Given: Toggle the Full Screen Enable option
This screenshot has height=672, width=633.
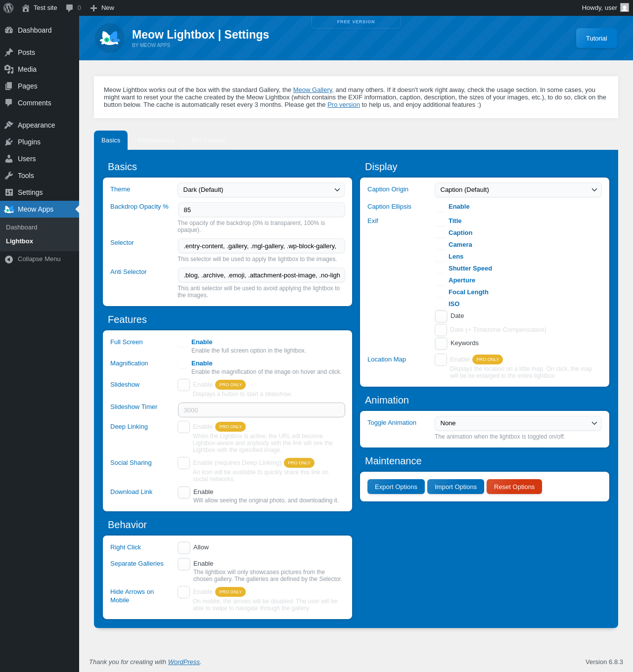Looking at the screenshot, I should (183, 342).
